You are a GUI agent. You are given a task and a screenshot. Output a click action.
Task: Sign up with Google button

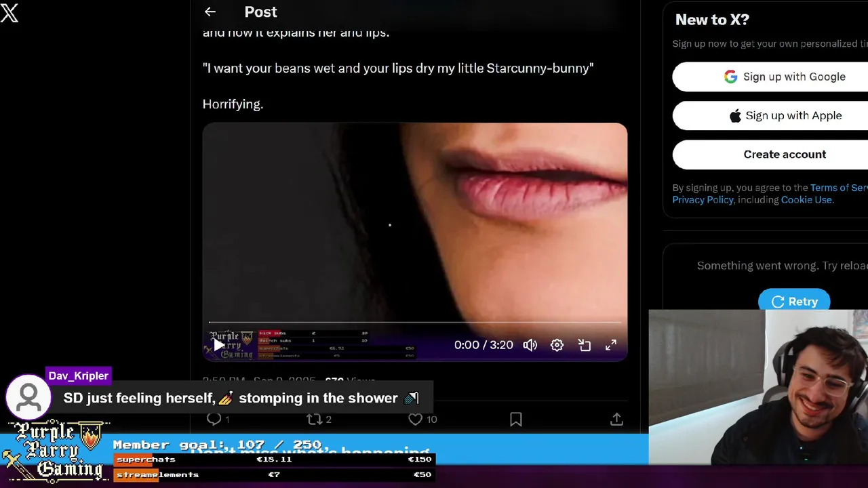(x=770, y=77)
